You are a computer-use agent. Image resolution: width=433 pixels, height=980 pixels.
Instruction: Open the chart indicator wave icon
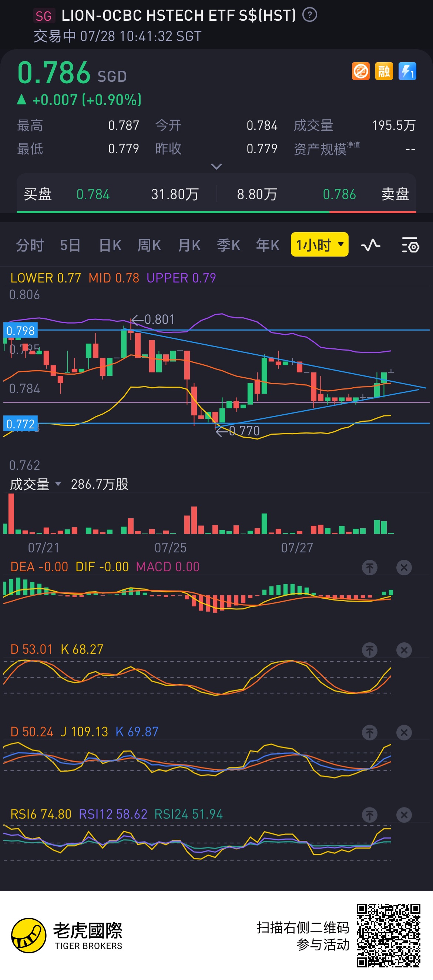(x=371, y=245)
